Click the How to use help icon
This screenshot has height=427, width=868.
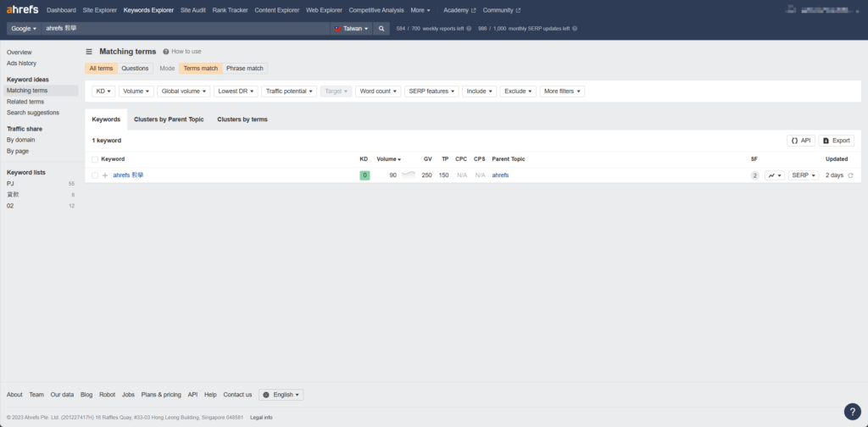click(166, 52)
